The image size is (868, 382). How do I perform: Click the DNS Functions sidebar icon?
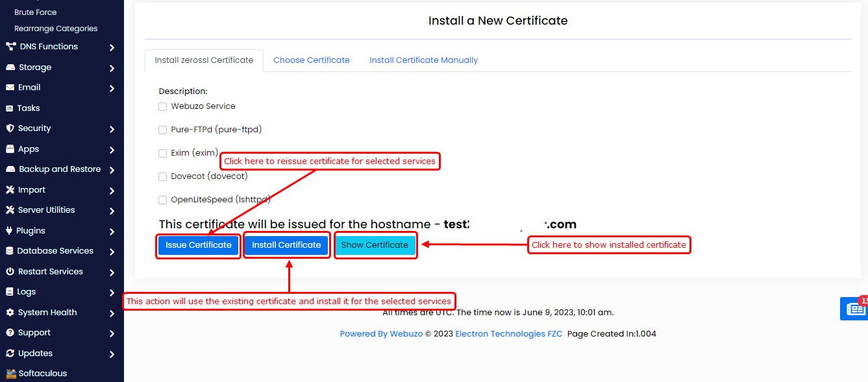point(10,47)
